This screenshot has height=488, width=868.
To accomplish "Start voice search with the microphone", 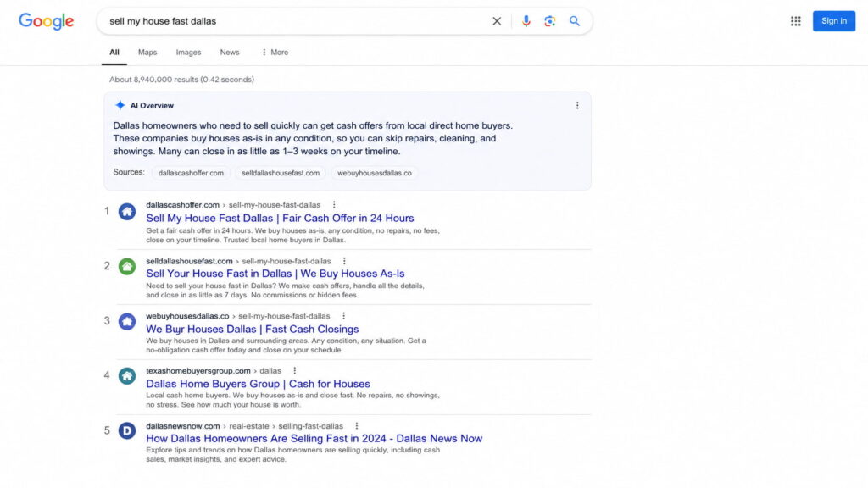I will pos(526,21).
